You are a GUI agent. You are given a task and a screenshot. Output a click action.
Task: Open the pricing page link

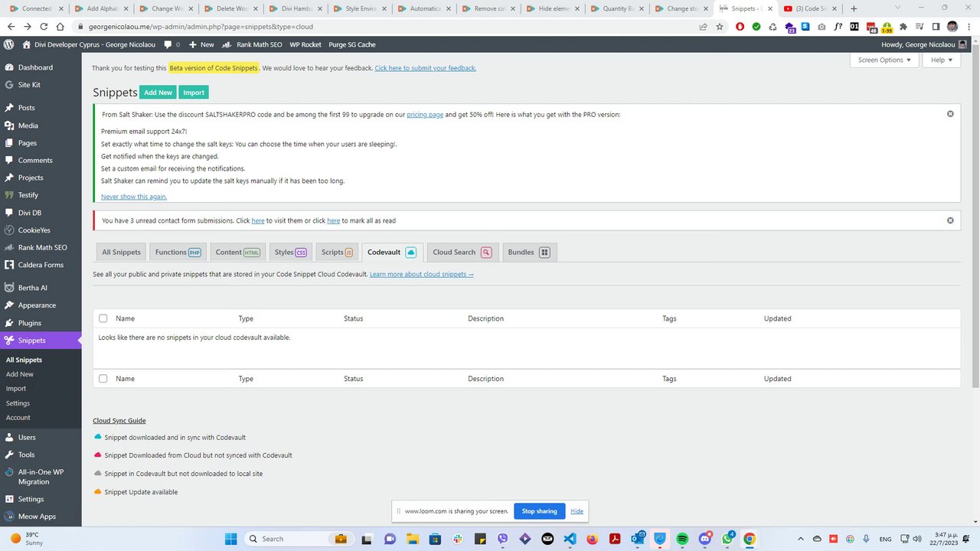pyautogui.click(x=425, y=114)
